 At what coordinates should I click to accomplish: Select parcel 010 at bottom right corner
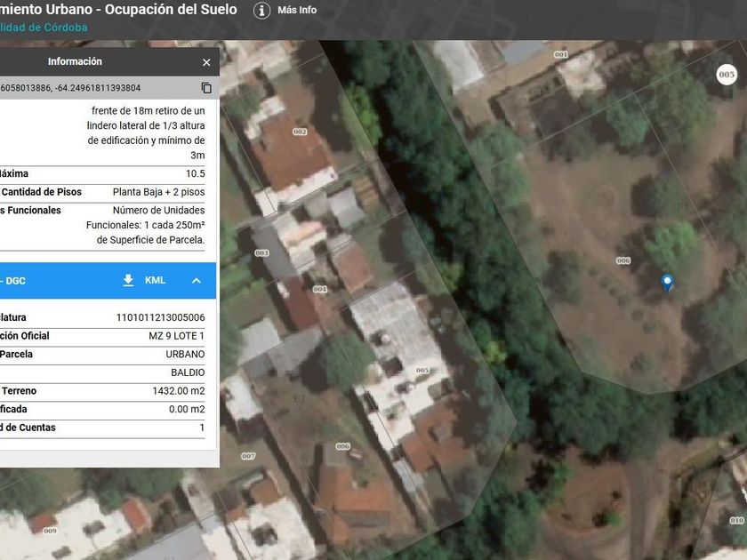click(736, 519)
